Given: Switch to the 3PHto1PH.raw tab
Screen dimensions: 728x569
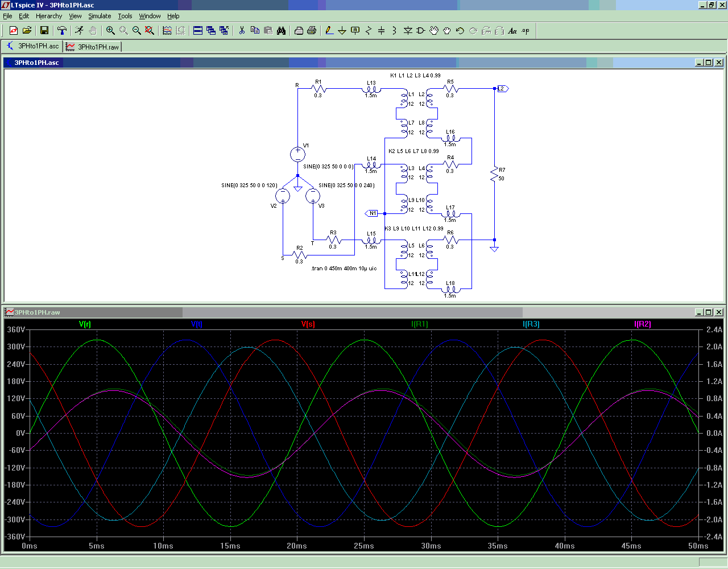Looking at the screenshot, I should [93, 47].
